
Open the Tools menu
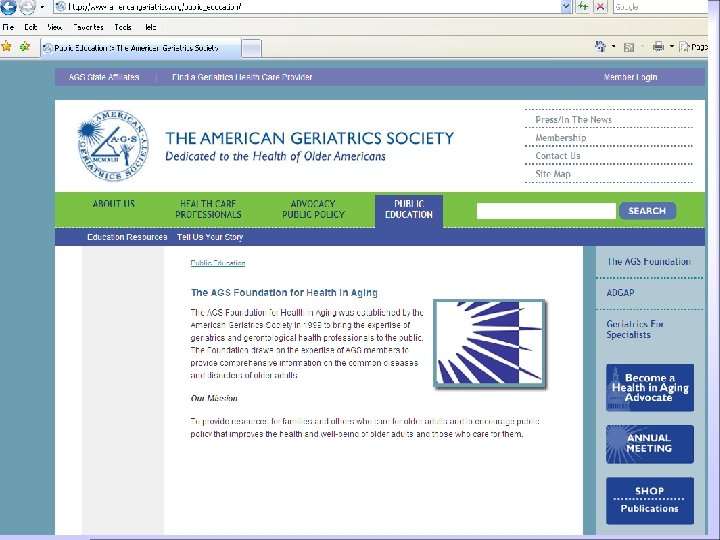tap(123, 27)
